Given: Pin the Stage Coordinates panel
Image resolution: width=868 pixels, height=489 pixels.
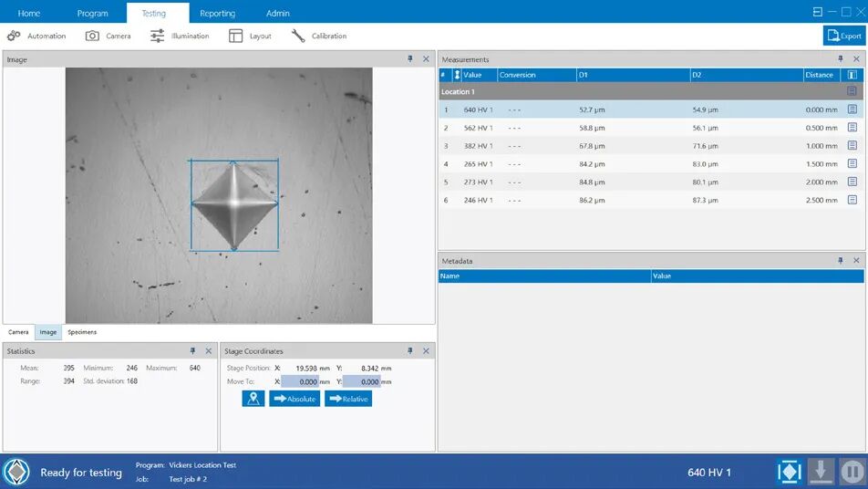Looking at the screenshot, I should click(x=410, y=350).
